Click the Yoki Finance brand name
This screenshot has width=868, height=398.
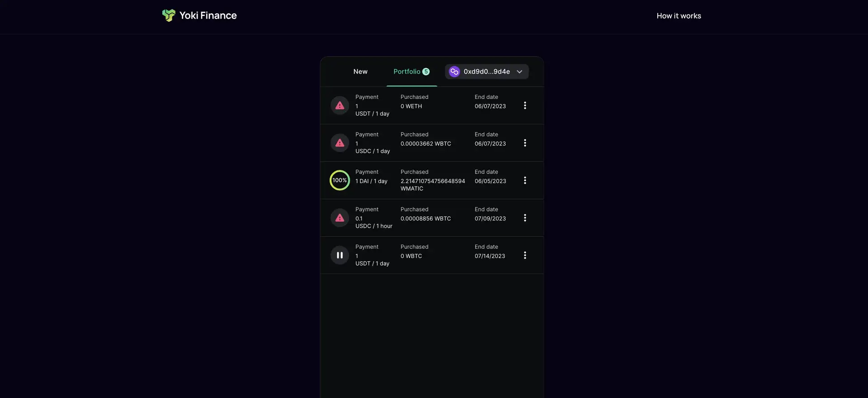point(208,15)
